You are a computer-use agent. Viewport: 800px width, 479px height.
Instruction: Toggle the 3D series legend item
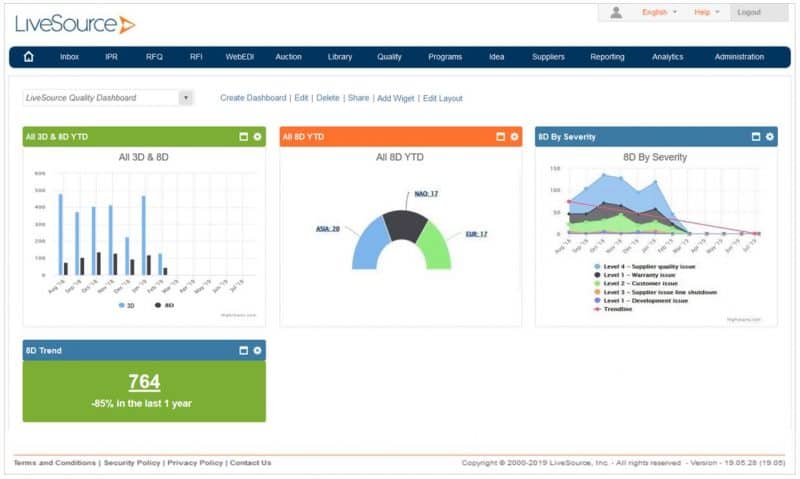(x=127, y=305)
